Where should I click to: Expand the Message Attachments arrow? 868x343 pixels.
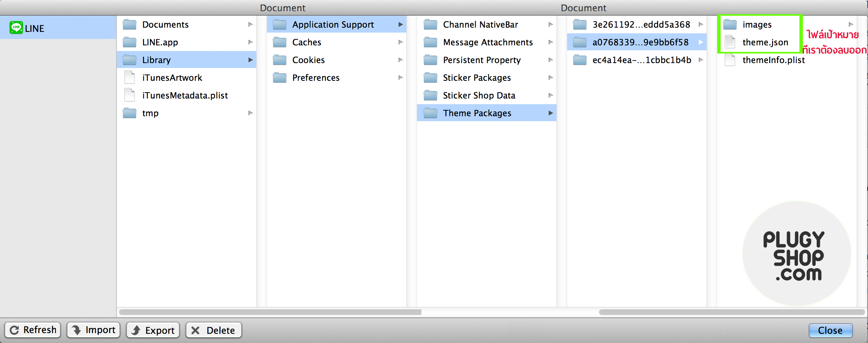pyautogui.click(x=550, y=42)
